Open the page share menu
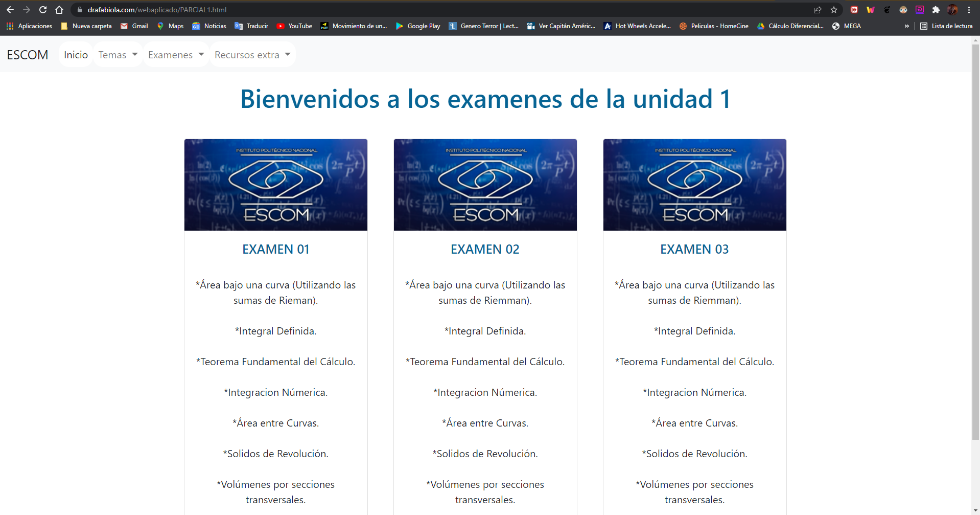980x515 pixels. coord(818,10)
